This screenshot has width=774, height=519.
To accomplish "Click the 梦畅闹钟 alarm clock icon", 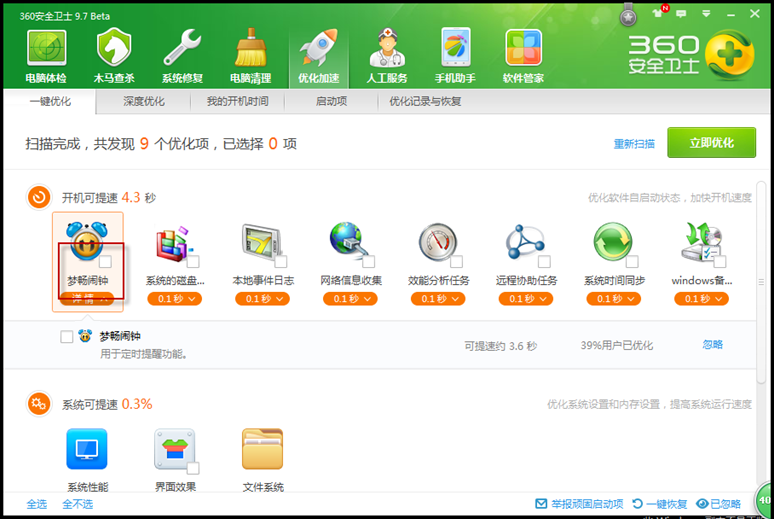I will coord(87,241).
